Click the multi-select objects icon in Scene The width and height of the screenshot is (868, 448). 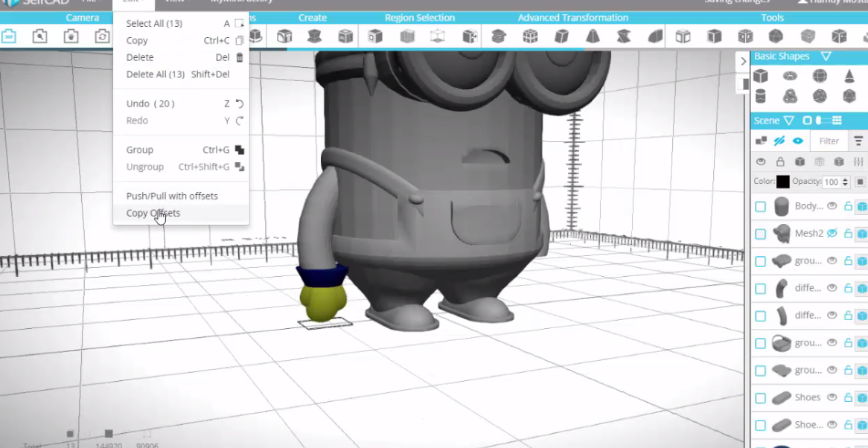(761, 141)
